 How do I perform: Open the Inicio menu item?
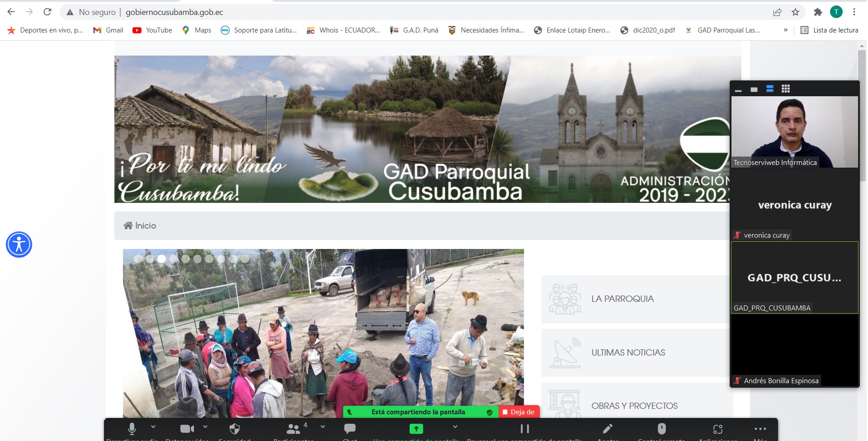(x=140, y=225)
